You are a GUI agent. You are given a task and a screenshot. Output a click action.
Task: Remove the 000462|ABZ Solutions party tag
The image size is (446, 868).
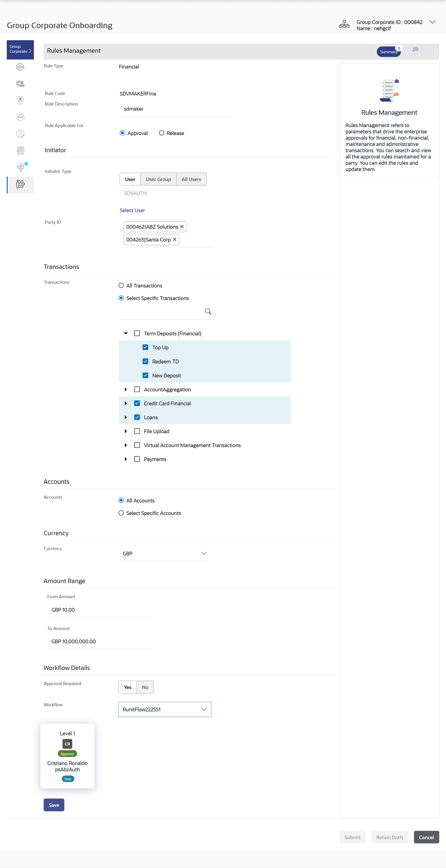182,227
